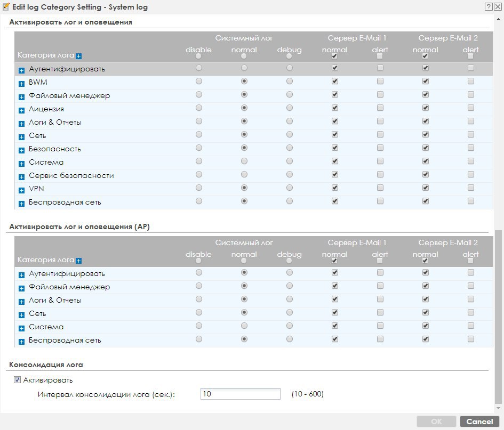Expand the Беспроводная сеть category in the AP table
504x430 pixels.
coord(21,342)
